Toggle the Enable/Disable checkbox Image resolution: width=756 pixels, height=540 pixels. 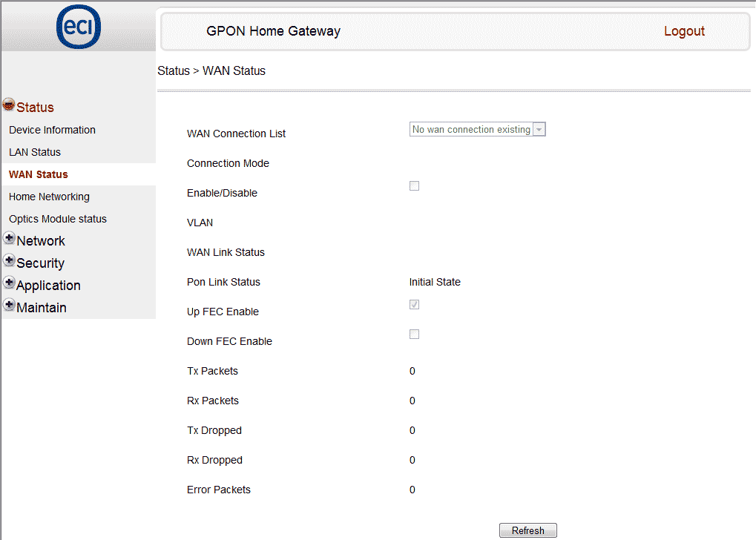click(415, 186)
